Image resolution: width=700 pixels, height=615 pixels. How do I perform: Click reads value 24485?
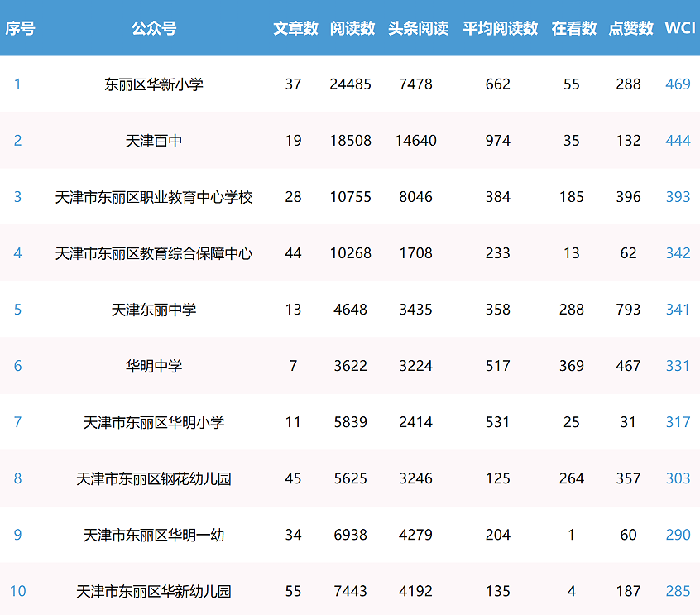(351, 84)
